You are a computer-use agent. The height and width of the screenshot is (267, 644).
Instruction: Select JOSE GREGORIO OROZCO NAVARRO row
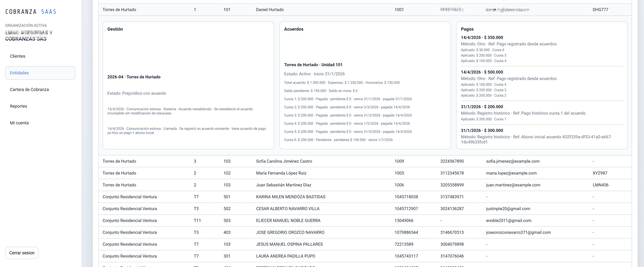[x=365, y=233]
